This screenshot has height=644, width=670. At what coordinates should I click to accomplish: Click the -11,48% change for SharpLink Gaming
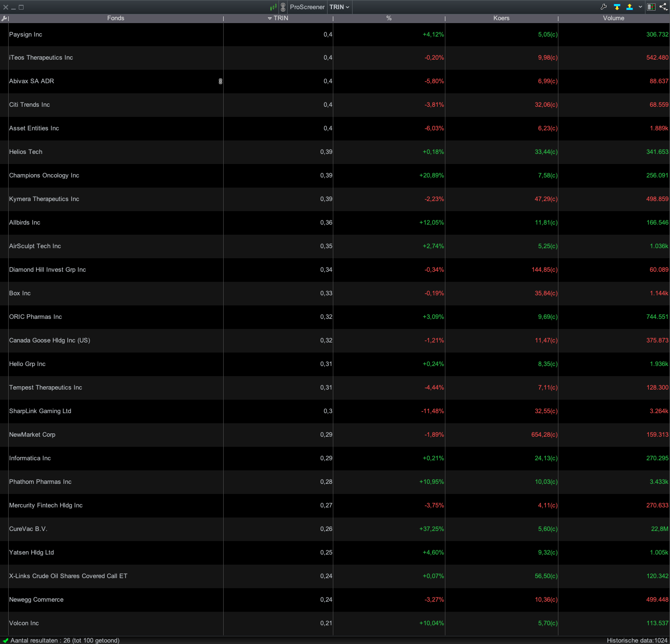click(432, 411)
